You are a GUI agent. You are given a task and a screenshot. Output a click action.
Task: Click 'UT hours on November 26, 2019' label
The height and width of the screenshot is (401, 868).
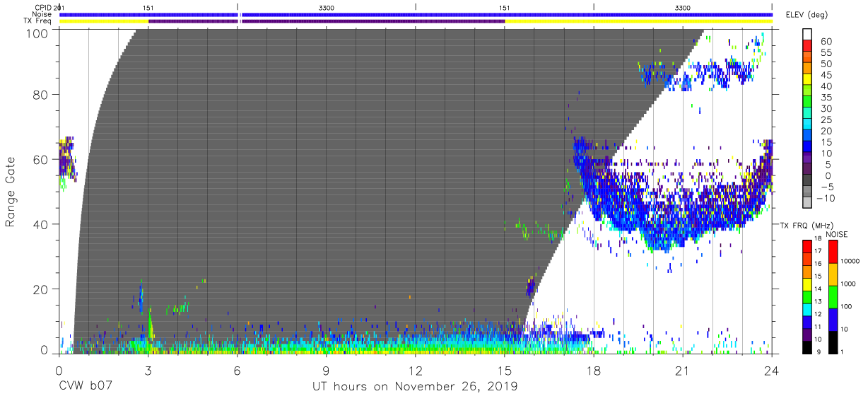click(x=415, y=387)
